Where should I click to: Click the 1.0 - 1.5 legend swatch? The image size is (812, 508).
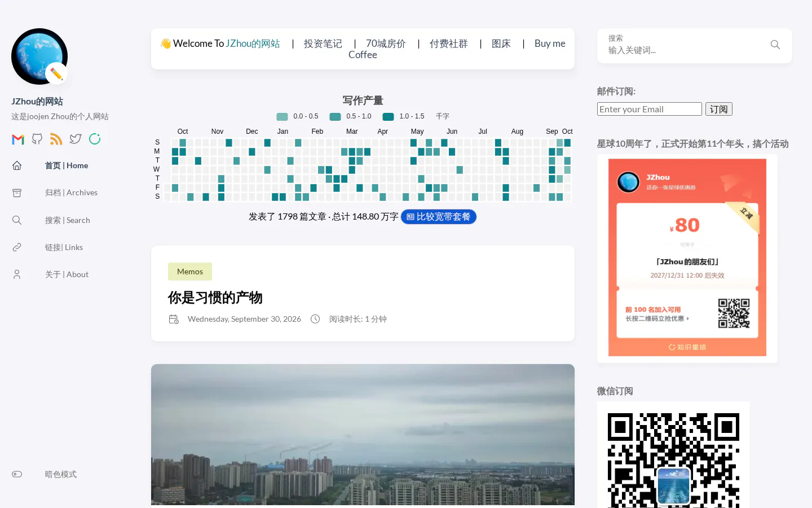[388, 117]
